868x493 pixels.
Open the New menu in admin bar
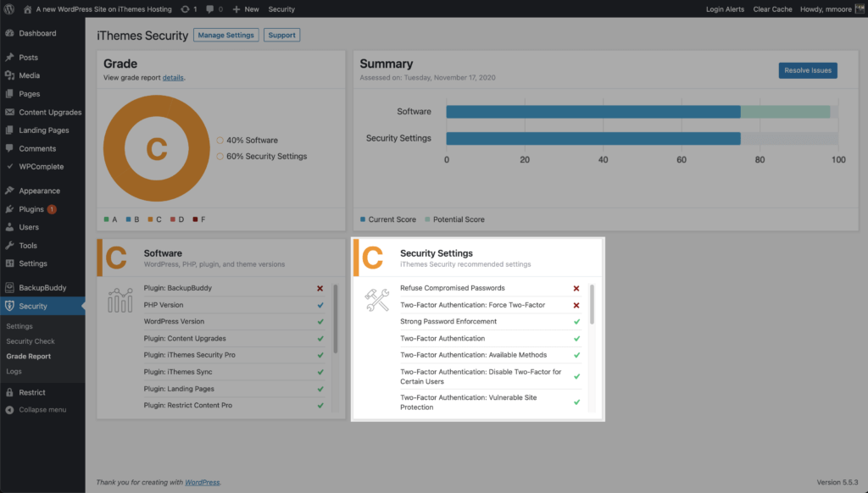(x=245, y=8)
